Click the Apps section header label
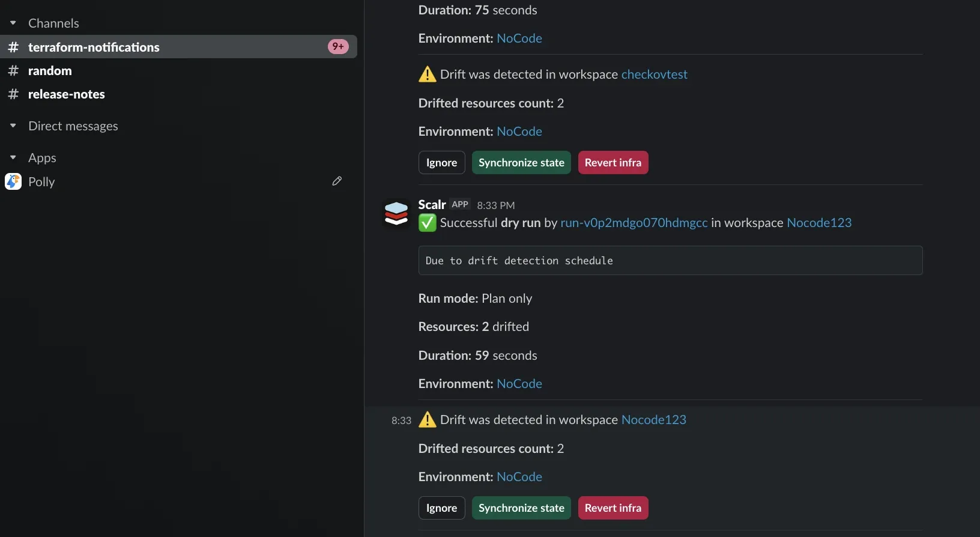980x537 pixels. click(42, 158)
